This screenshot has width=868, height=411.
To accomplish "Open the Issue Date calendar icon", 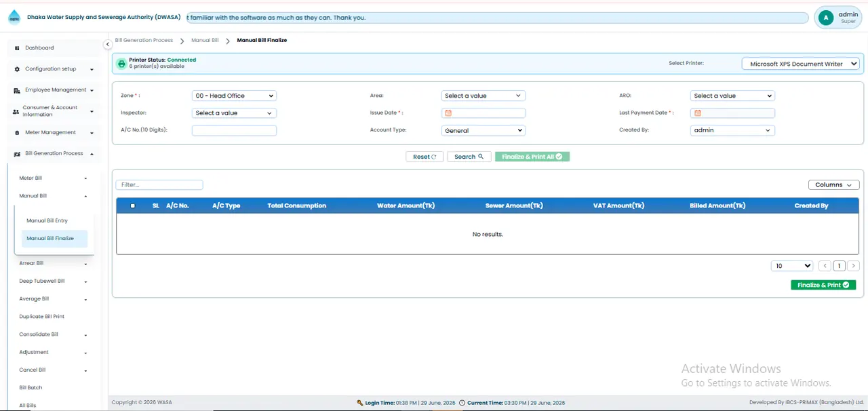I will tap(448, 113).
